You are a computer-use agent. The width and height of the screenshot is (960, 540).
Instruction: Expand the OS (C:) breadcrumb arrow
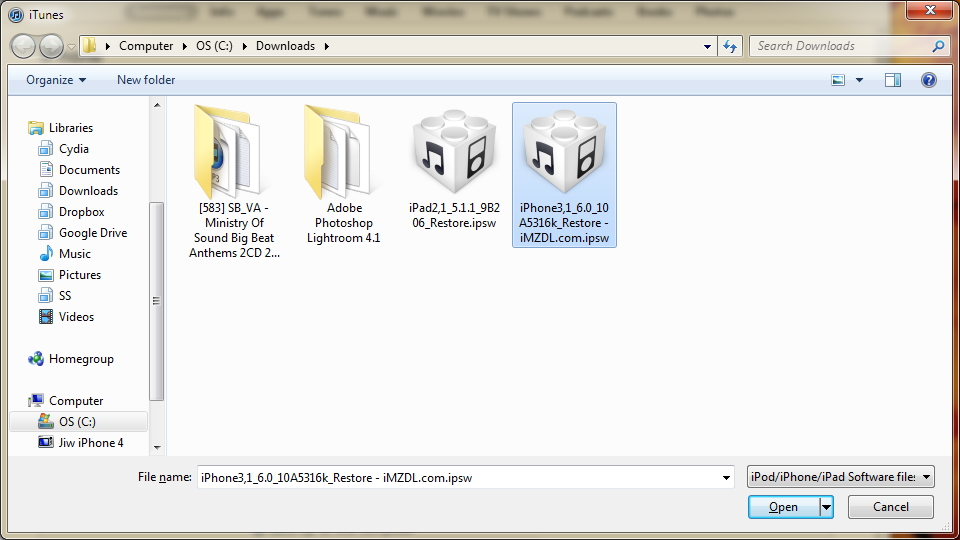(244, 46)
